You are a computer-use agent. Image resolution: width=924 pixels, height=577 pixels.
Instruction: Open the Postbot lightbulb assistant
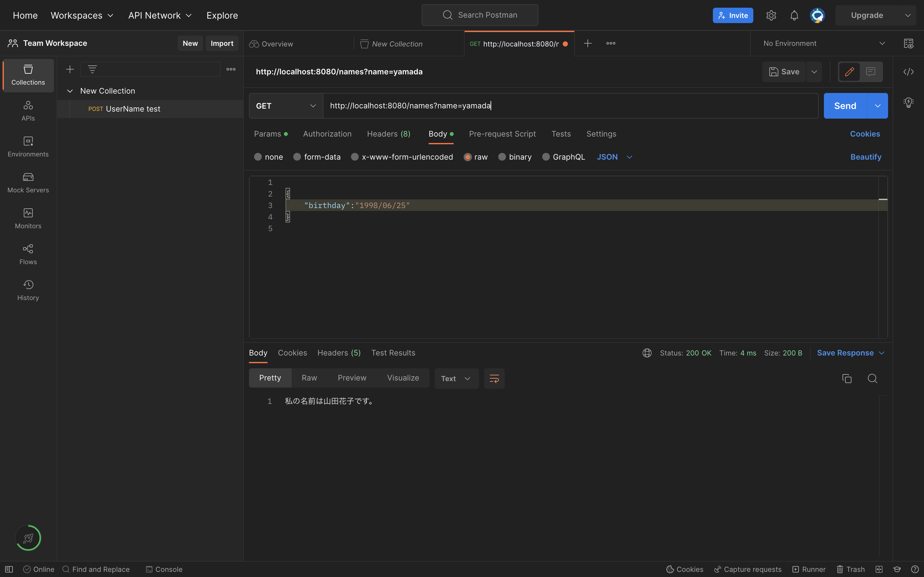pos(909,102)
